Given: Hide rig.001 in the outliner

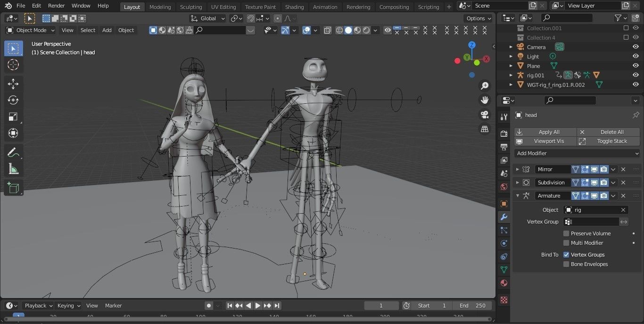Looking at the screenshot, I should point(636,75).
